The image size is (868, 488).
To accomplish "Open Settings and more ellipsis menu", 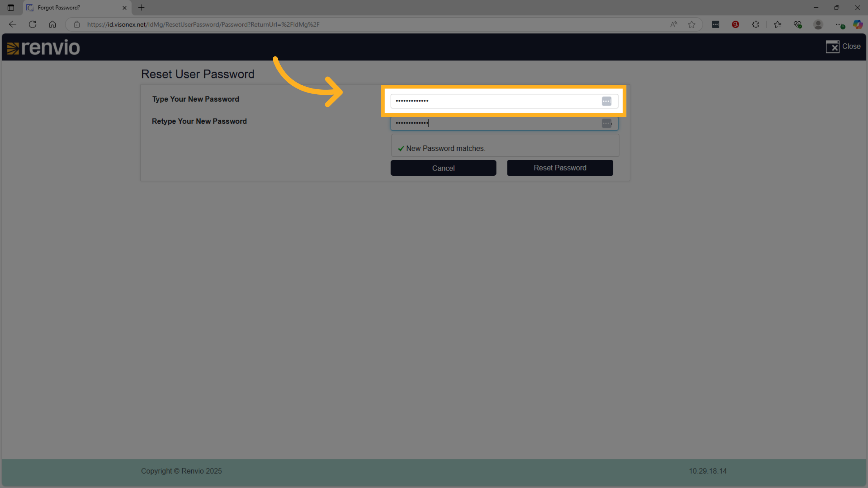I will (839, 25).
